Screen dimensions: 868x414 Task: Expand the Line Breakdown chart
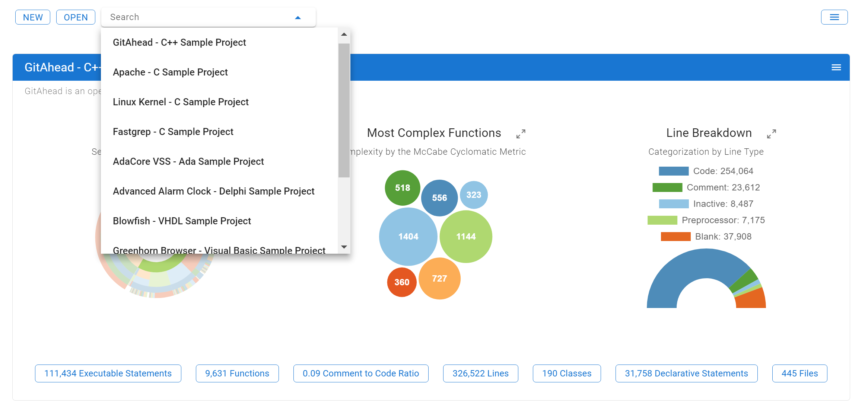[771, 134]
